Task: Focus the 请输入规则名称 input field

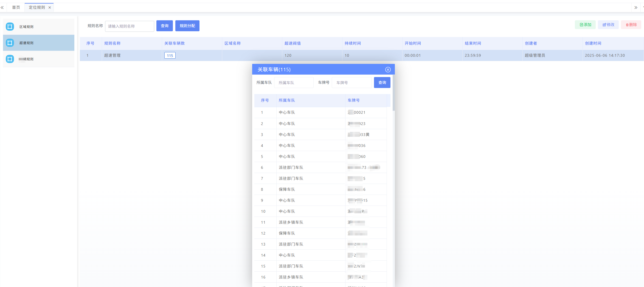Action: [130, 26]
